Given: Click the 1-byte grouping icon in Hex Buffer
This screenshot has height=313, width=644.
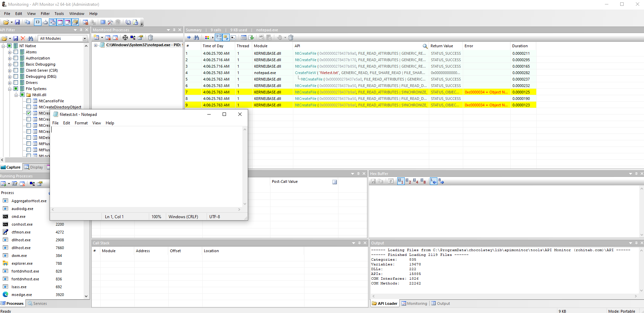Looking at the screenshot, I should (401, 181).
